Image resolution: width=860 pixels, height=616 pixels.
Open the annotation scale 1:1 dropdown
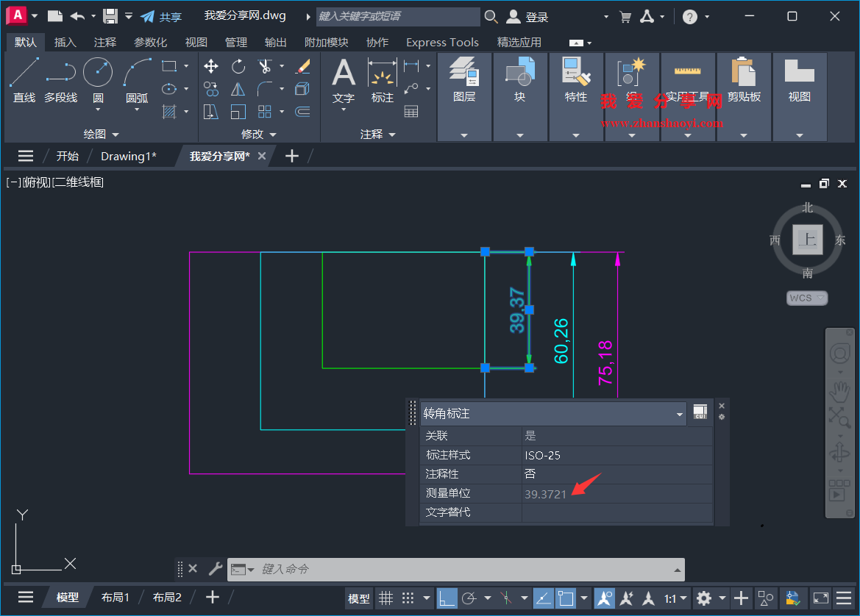[675, 598]
